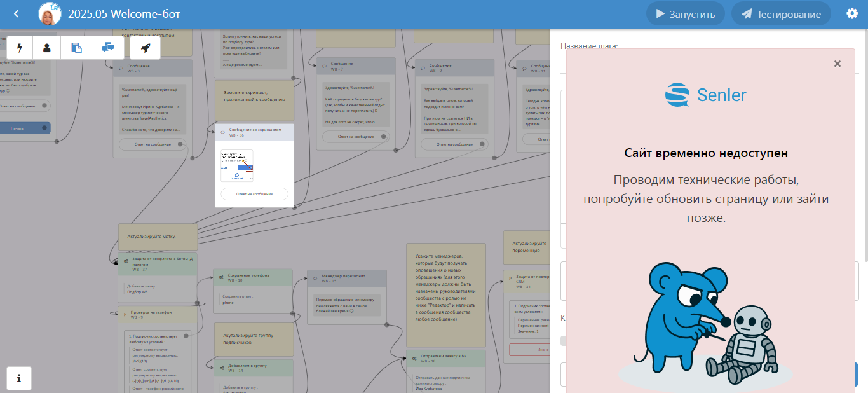This screenshot has height=393, width=868.
Task: Click the Актуализируйте переменную note
Action: tap(527, 247)
